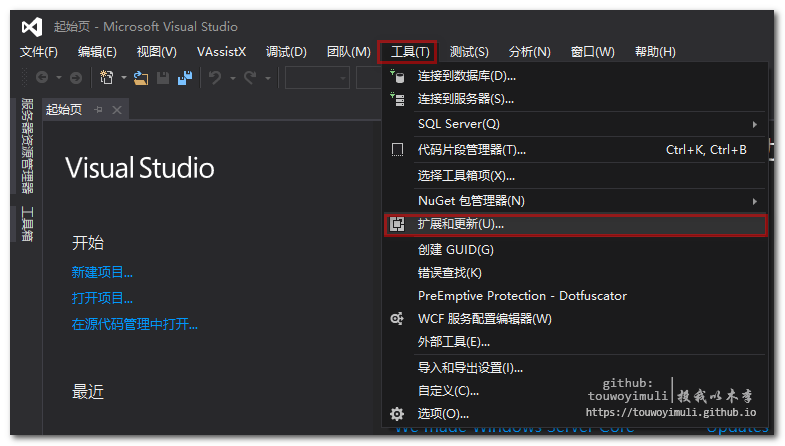Select 导入和导出设置(I)... menu entry
The width and height of the screenshot is (785, 446).
[x=575, y=368]
